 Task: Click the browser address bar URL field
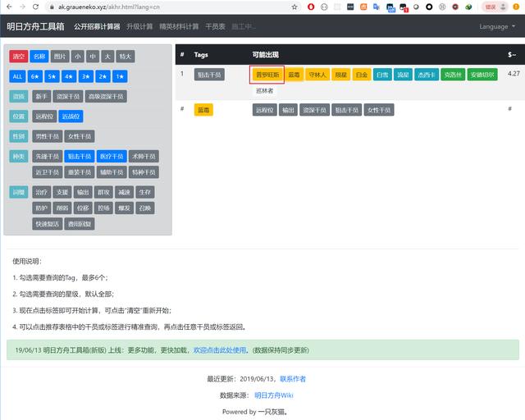[x=164, y=7]
